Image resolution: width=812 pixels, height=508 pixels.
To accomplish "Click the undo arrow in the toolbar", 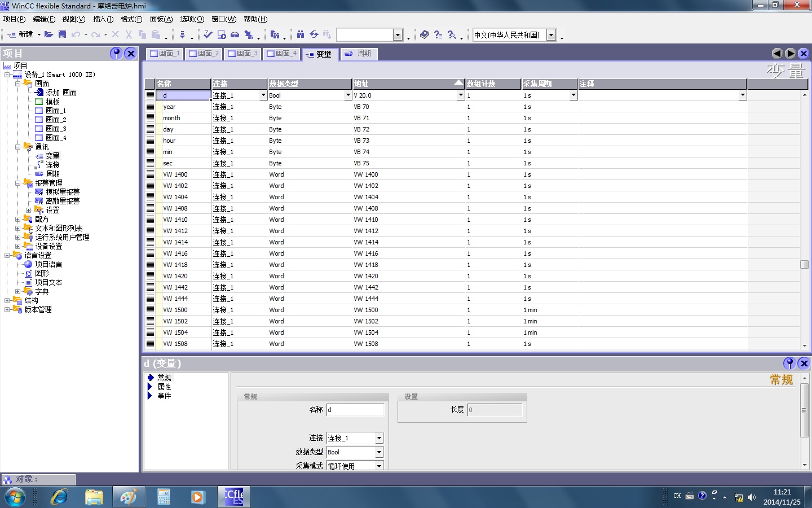I will pyautogui.click(x=76, y=35).
